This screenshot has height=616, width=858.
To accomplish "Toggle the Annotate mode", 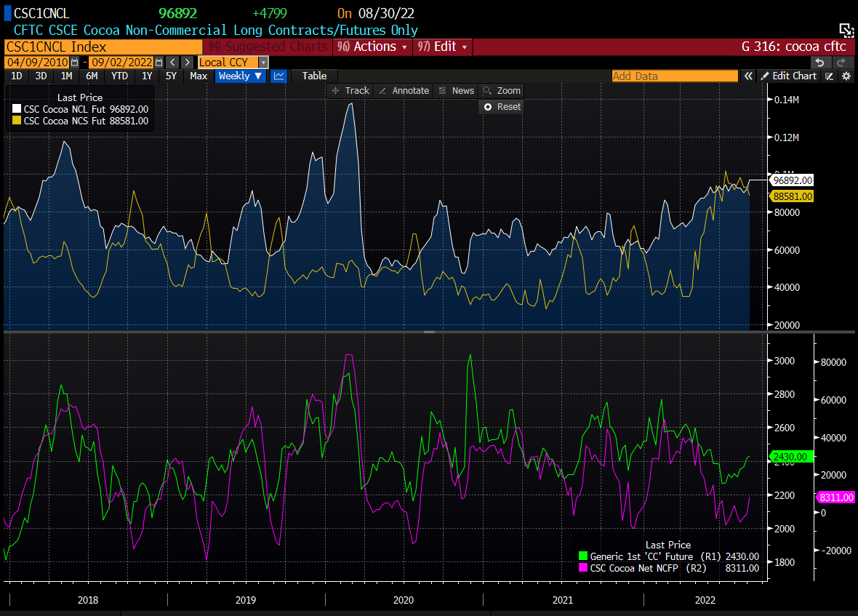I will (x=404, y=91).
